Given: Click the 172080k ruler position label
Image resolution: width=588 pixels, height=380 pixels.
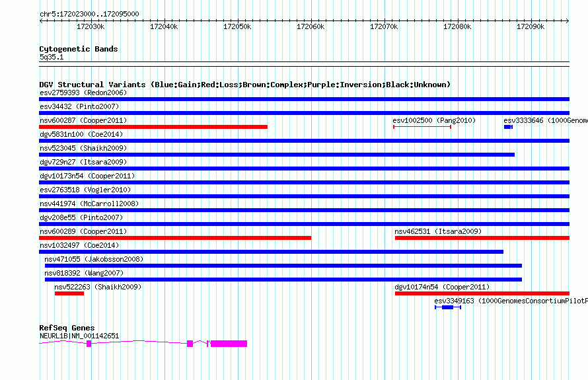Looking at the screenshot, I should [457, 26].
